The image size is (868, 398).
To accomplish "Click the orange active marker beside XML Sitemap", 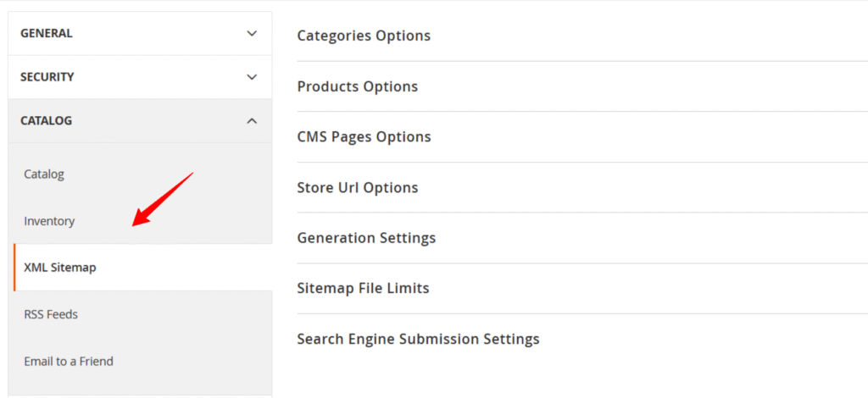I will coord(14,268).
